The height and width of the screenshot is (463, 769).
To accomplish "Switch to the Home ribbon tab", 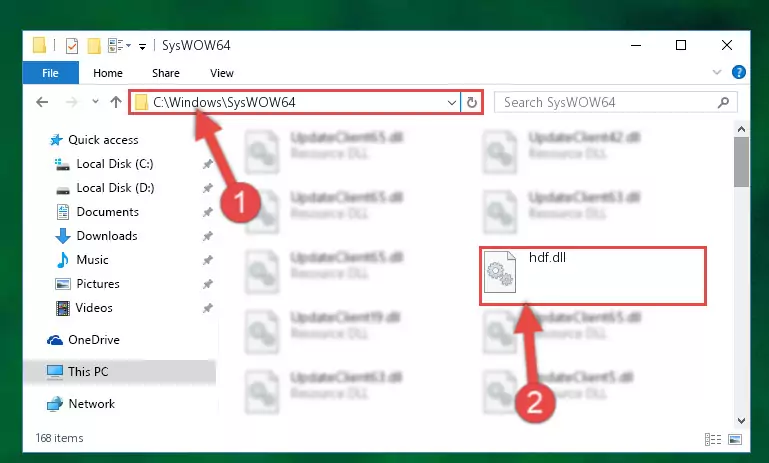I will tap(108, 73).
